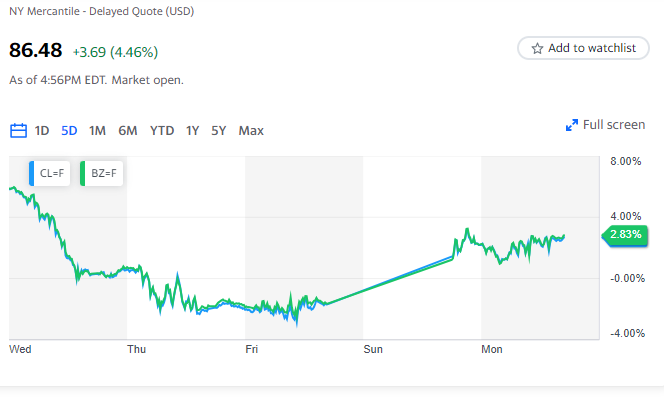Add this quote to watchlist
Image resolution: width=664 pixels, height=419 pixels.
[x=583, y=48]
